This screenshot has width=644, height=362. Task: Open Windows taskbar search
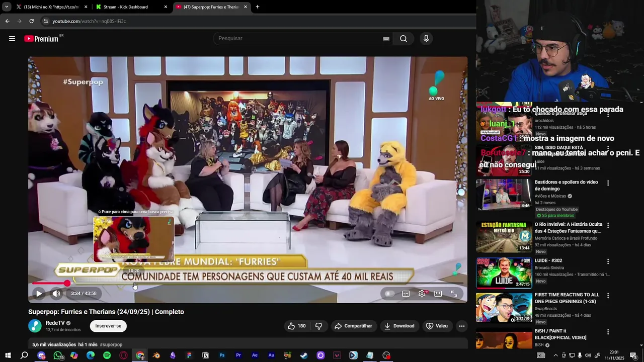click(x=24, y=355)
